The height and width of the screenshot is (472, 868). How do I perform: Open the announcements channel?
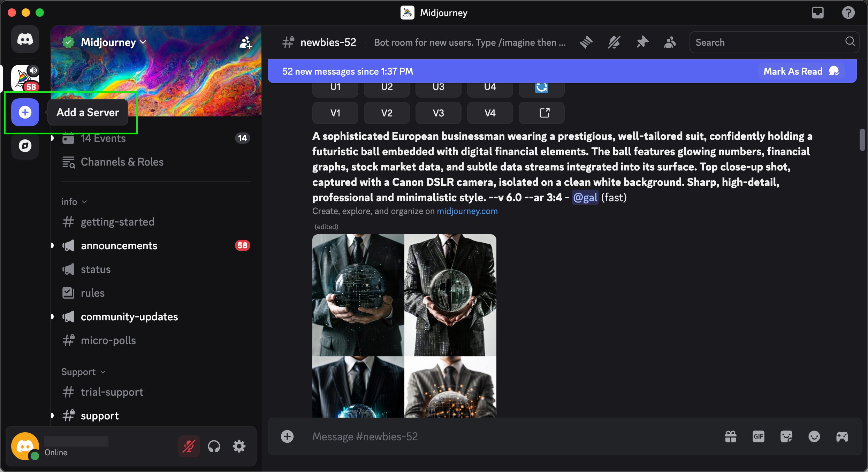119,246
